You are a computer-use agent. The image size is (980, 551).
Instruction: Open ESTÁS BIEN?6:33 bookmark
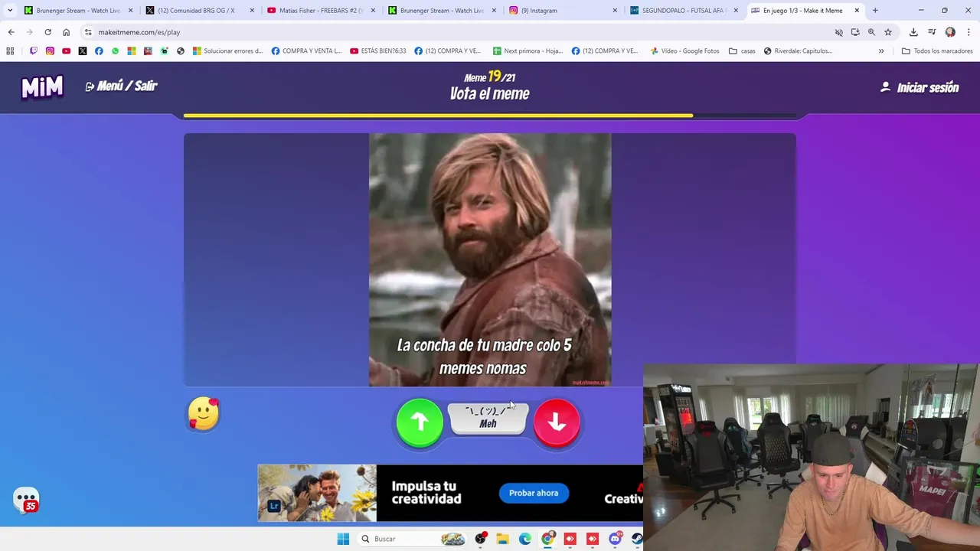pos(377,51)
